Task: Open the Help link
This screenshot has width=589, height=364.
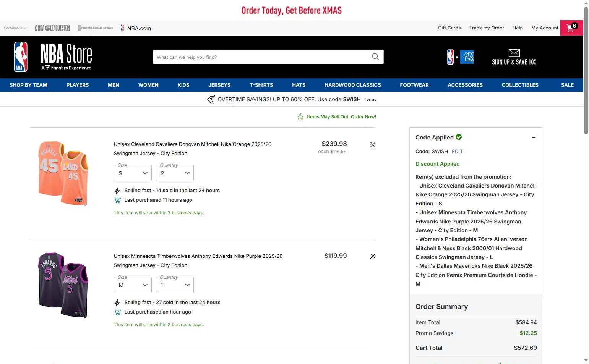Action: tap(518, 28)
